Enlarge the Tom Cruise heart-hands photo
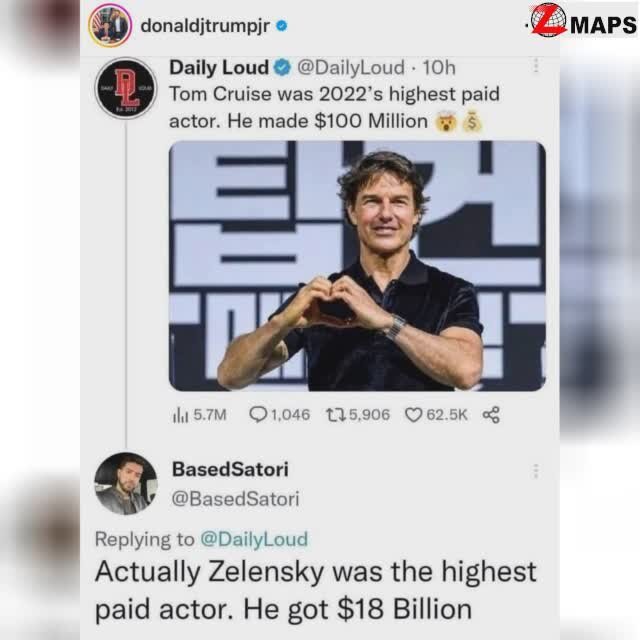Screen dimensions: 640x640 tap(357, 266)
